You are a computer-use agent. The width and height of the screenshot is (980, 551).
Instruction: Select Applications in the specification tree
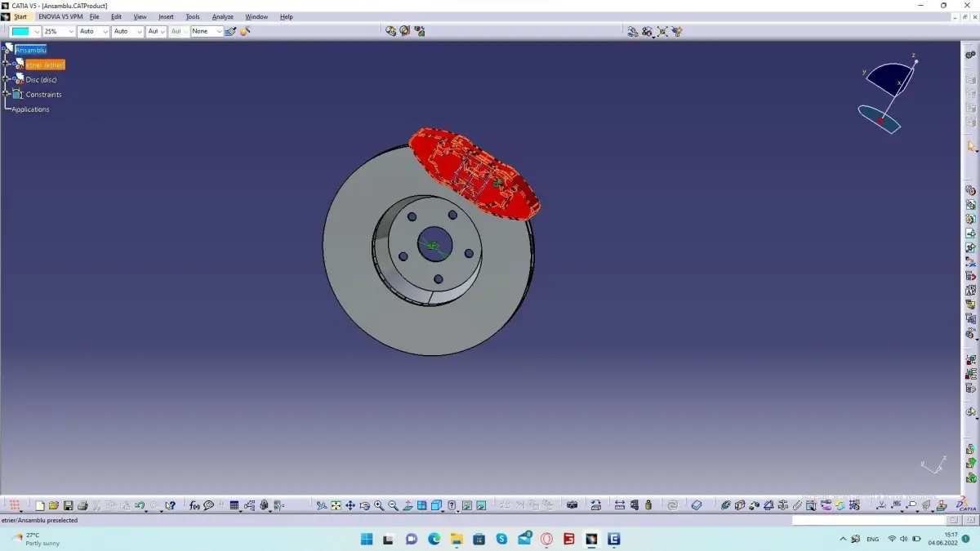(30, 109)
